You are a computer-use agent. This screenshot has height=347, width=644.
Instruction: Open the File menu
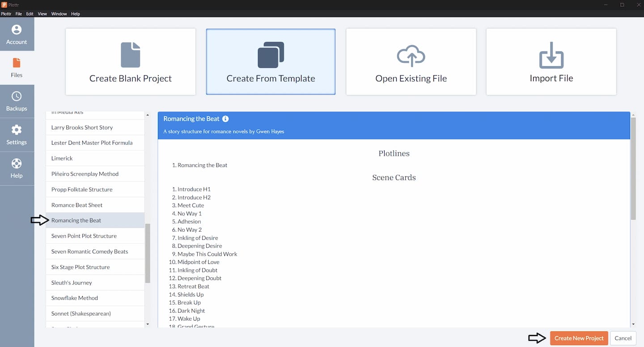(19, 14)
